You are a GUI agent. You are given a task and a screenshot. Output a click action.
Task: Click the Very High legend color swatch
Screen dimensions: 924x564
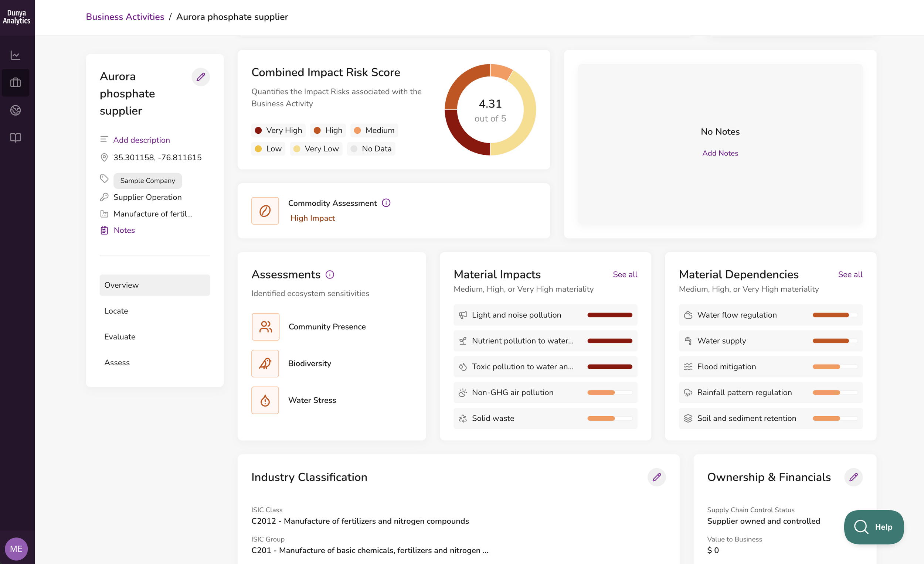(x=258, y=130)
